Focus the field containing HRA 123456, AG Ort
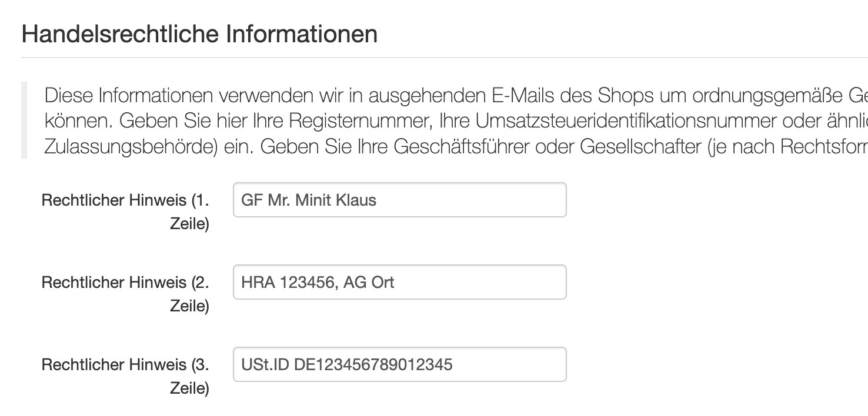Screen dimensions: 868x416 (x=399, y=282)
